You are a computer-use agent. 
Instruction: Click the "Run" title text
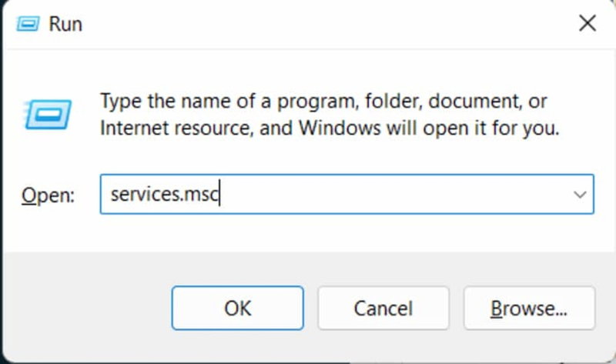click(65, 24)
